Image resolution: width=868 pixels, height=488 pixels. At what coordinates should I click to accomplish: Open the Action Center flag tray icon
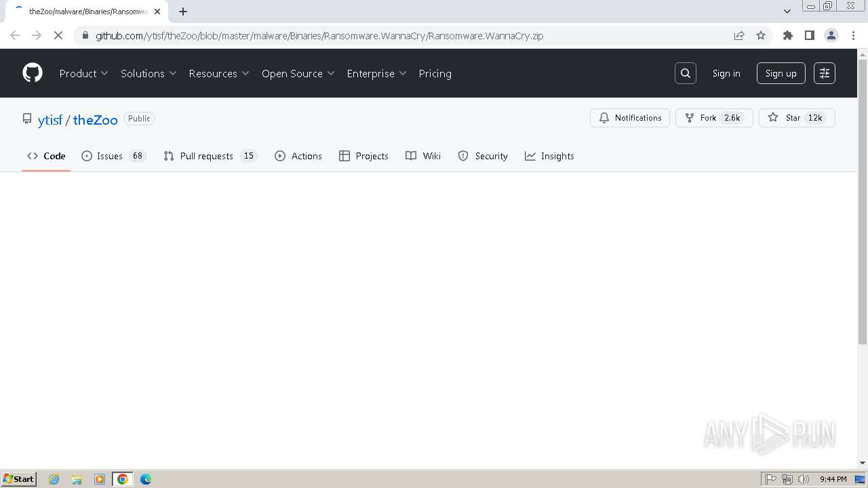[771, 479]
